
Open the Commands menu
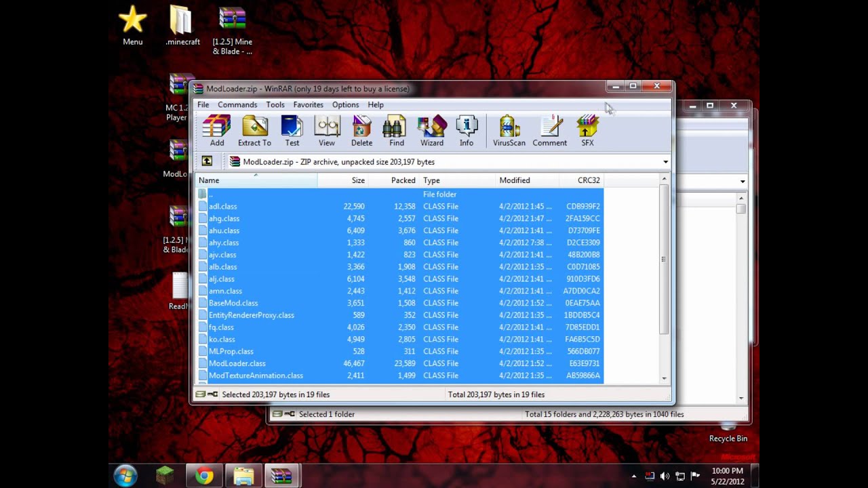pyautogui.click(x=237, y=105)
